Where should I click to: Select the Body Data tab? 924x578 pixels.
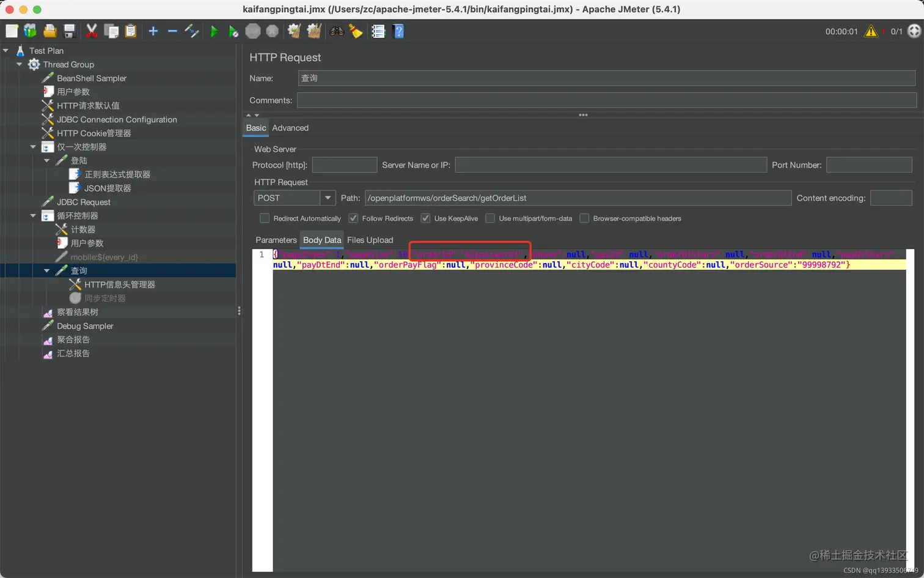(x=322, y=240)
